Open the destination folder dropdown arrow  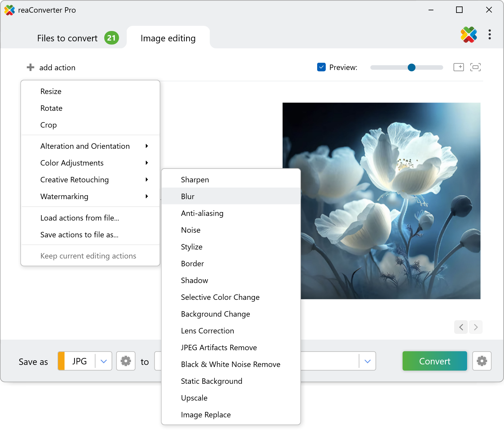tap(367, 361)
